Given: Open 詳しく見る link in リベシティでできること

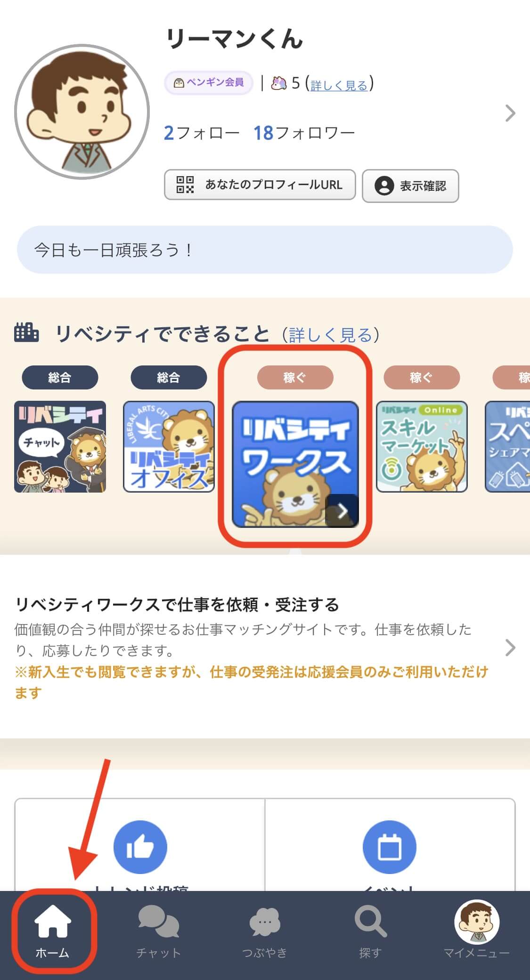Looking at the screenshot, I should pos(331,335).
